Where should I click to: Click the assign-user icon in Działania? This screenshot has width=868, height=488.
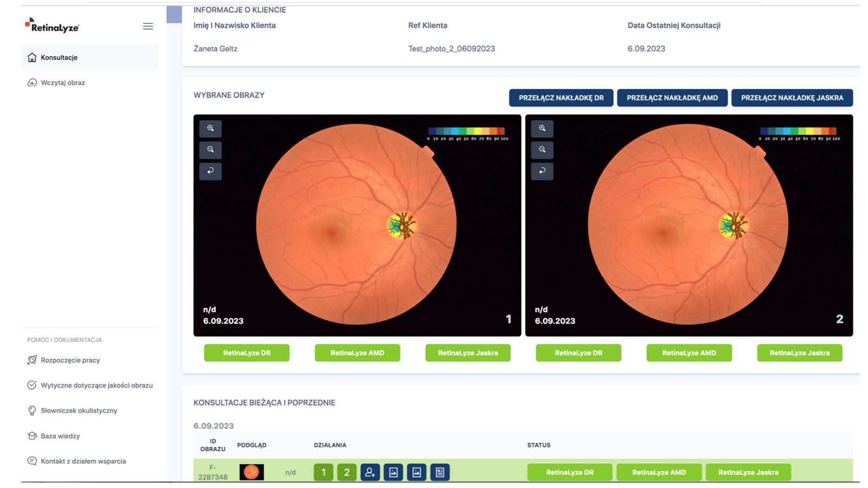370,472
